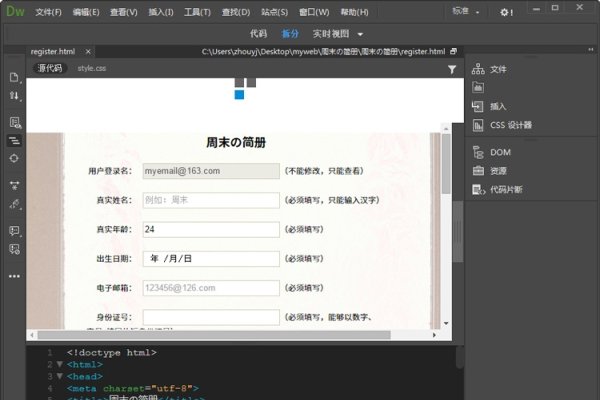Click the restore document window icon
Viewport: 600px width, 400px height.
pos(453,51)
